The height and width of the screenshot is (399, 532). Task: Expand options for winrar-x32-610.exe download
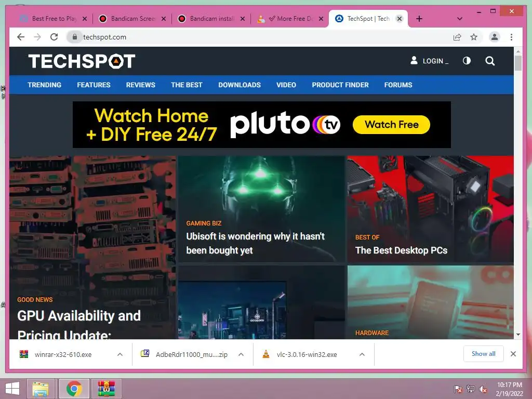[120, 354]
